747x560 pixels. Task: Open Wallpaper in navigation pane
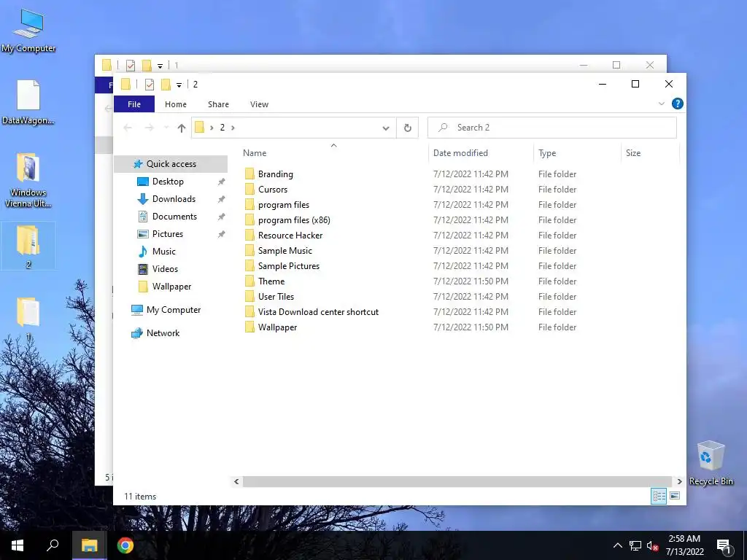click(171, 287)
